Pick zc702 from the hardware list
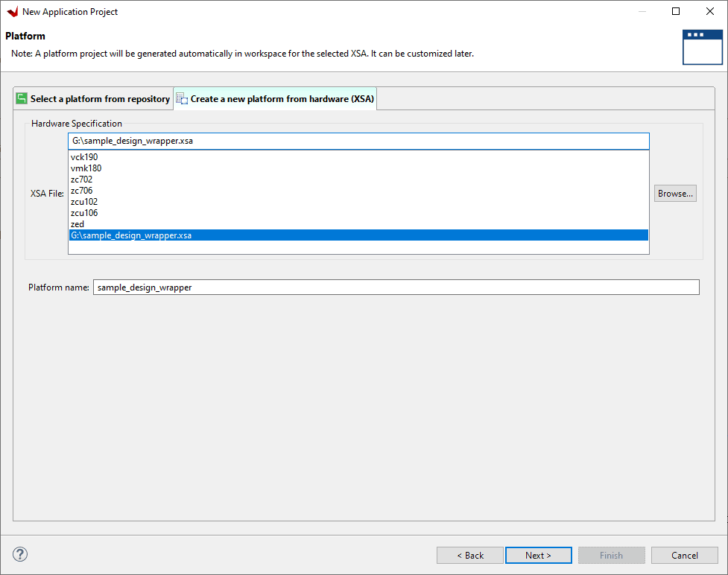 82,180
